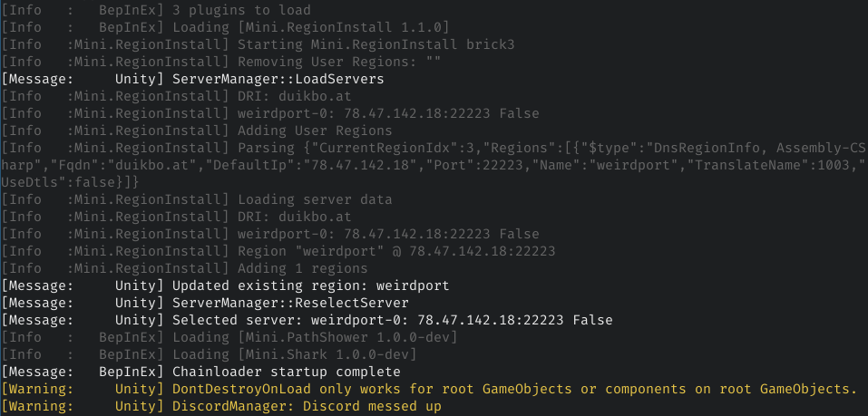Select the "ServerManager::LoadServers" message

pos(278,79)
